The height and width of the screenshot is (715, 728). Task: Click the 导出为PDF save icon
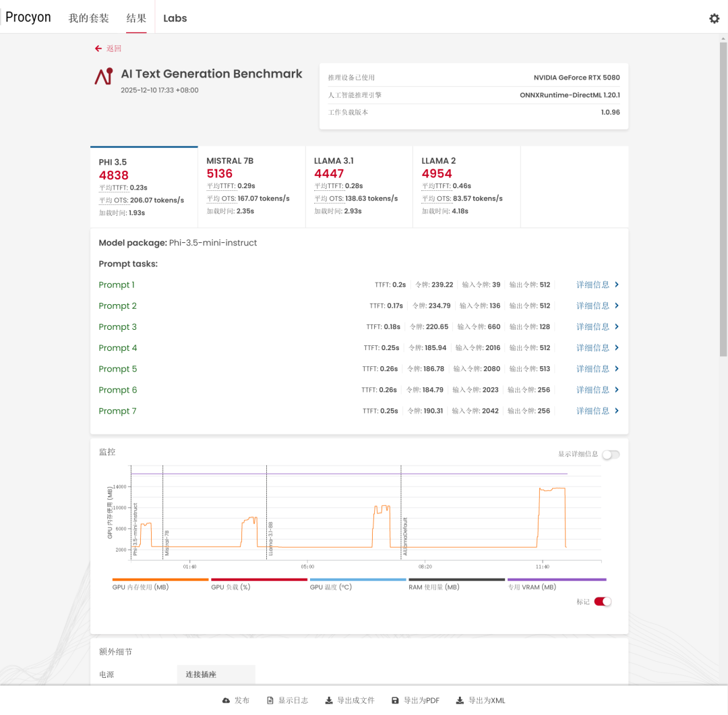(x=395, y=701)
